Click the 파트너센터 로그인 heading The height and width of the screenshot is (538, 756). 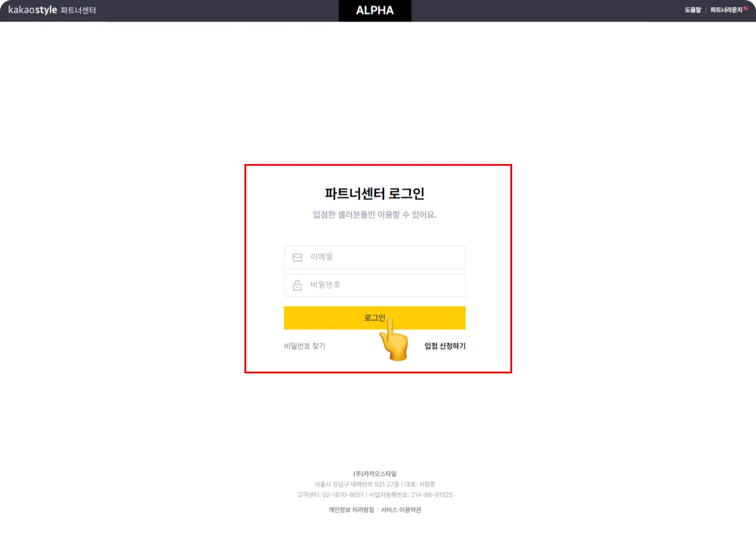(375, 193)
